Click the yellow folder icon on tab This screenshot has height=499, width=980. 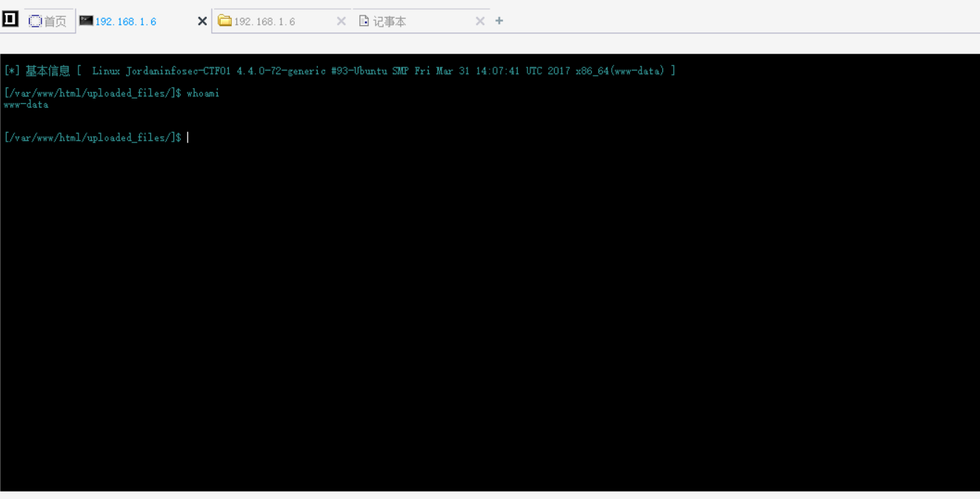pyautogui.click(x=224, y=21)
